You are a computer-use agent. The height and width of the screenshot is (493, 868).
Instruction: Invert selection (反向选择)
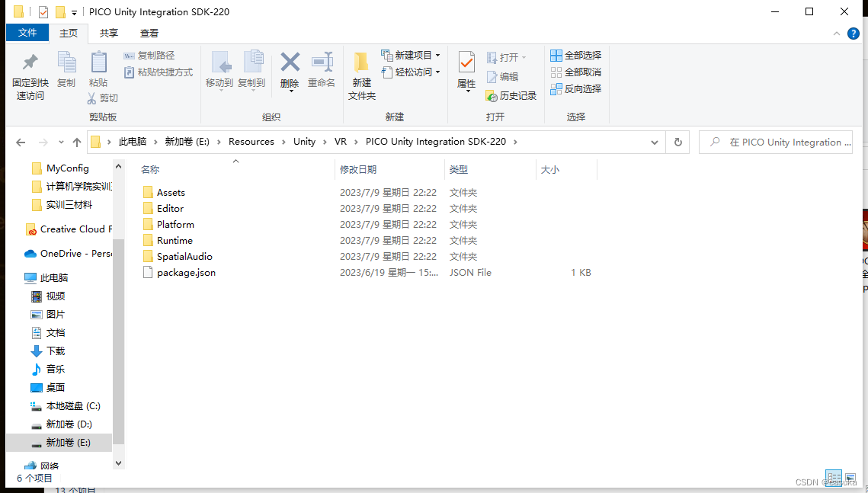click(x=575, y=88)
